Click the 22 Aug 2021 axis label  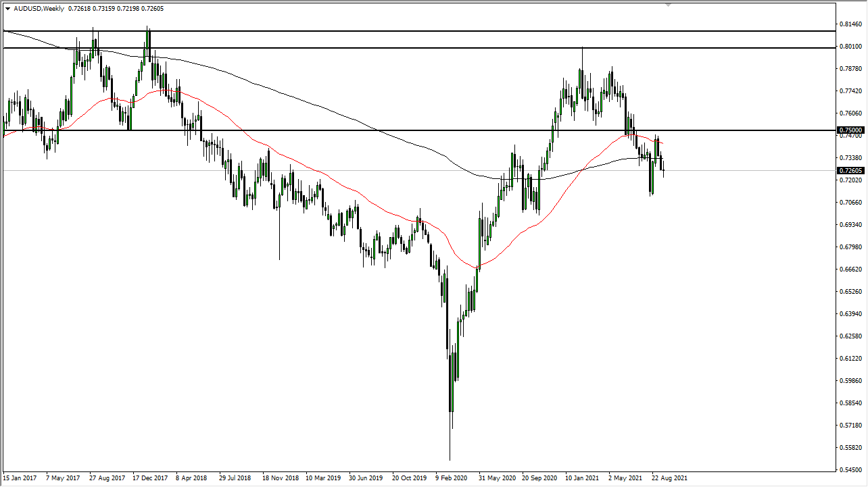(669, 478)
